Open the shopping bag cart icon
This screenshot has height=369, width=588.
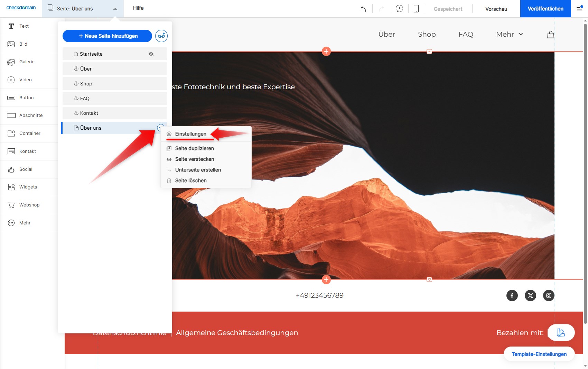(x=551, y=34)
